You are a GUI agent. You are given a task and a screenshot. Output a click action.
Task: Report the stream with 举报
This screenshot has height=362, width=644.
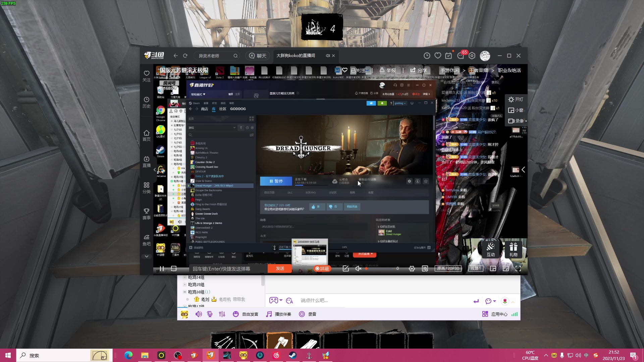(x=388, y=70)
